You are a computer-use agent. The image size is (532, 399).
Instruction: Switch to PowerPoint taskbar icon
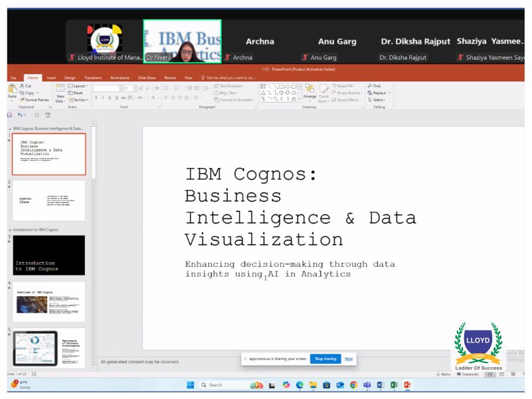point(408,385)
